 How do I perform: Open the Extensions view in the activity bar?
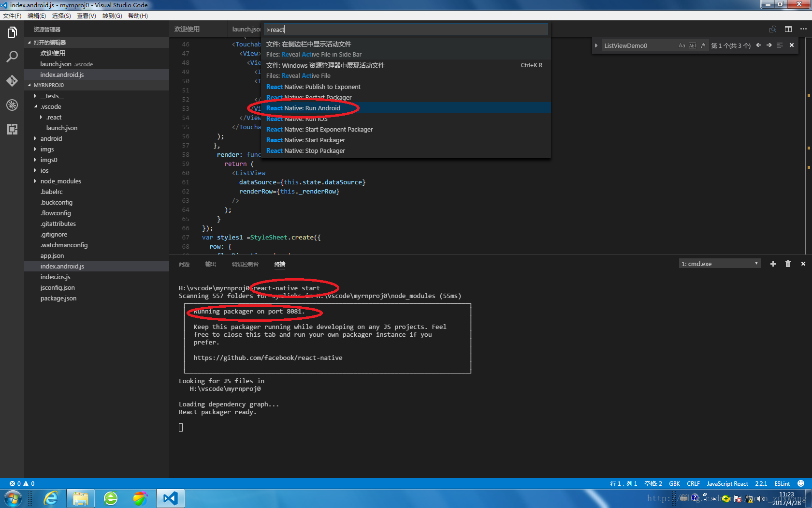click(12, 129)
